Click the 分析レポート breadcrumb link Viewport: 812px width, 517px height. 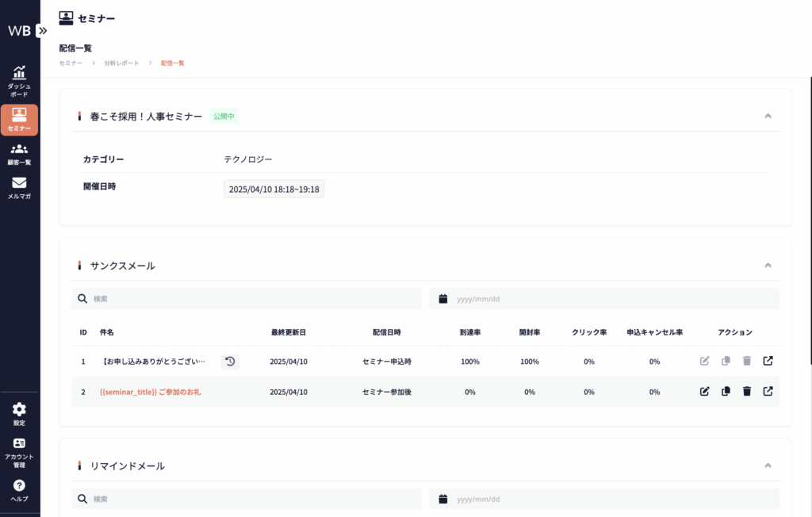pos(121,63)
